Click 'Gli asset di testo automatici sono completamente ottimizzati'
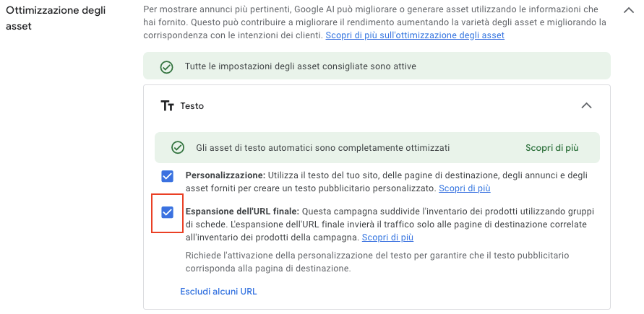The width and height of the screenshot is (644, 314). click(x=323, y=147)
